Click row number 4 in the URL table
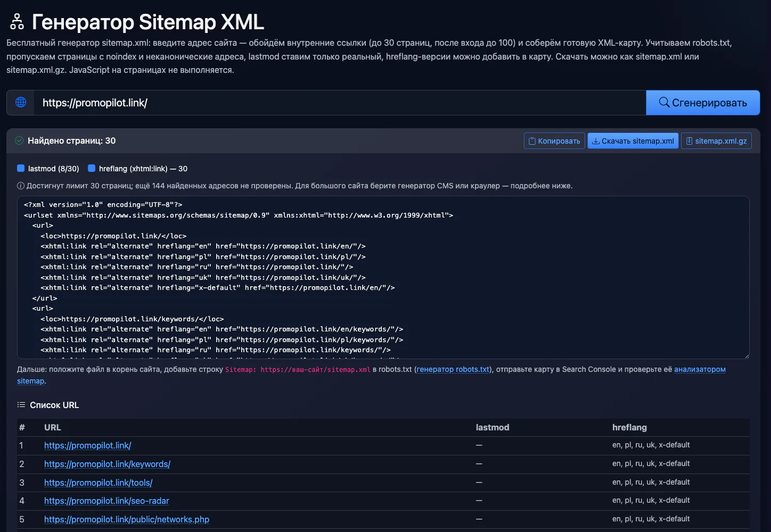The width and height of the screenshot is (771, 532). [22, 501]
